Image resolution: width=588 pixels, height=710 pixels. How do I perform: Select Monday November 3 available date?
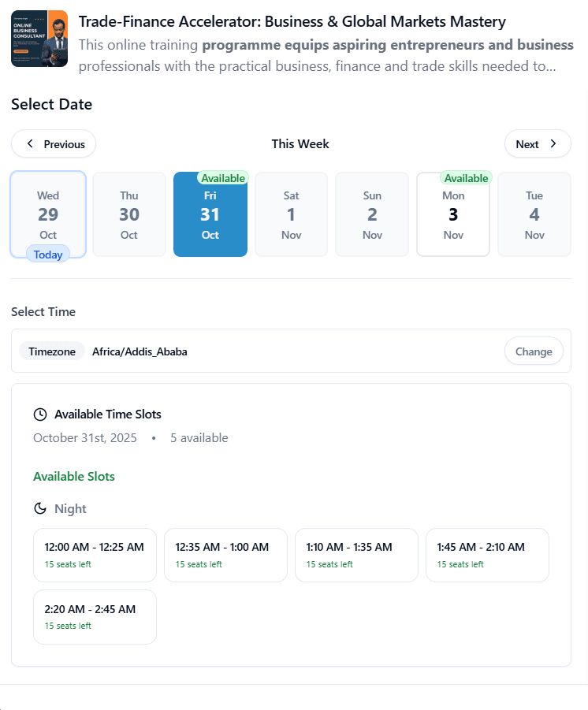(453, 214)
